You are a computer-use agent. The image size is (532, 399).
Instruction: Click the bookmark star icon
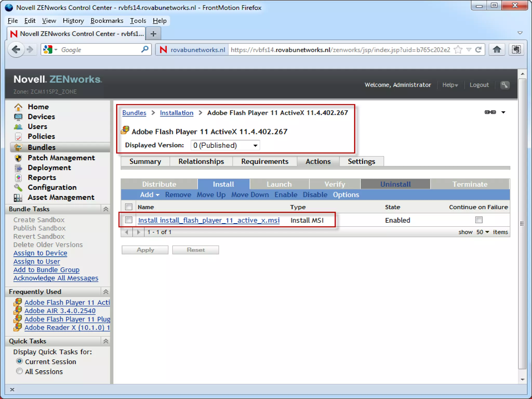pos(458,50)
